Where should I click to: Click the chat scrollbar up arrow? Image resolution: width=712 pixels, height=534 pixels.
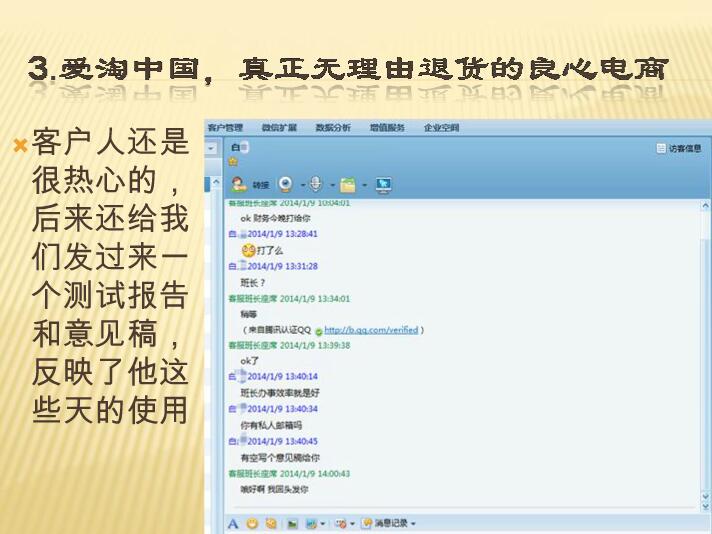click(x=706, y=205)
